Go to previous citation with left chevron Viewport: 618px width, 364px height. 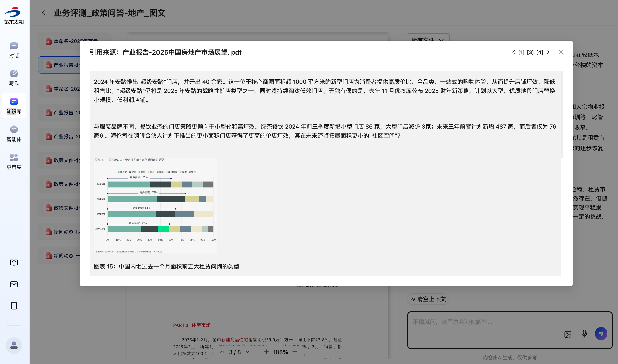513,52
